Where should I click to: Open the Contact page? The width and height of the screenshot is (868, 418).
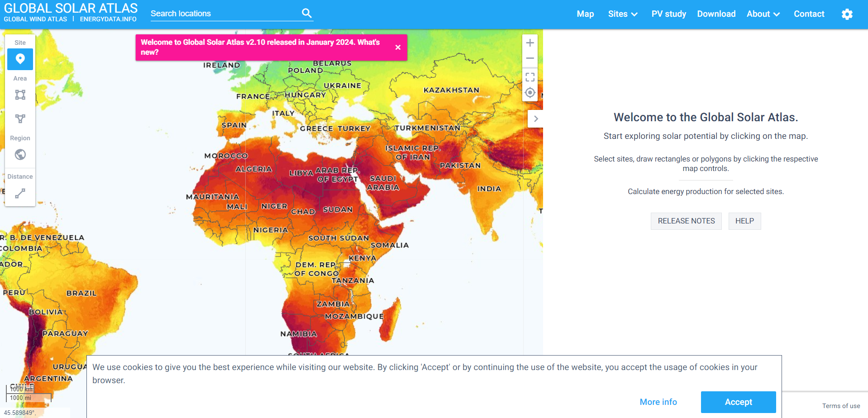pyautogui.click(x=809, y=14)
